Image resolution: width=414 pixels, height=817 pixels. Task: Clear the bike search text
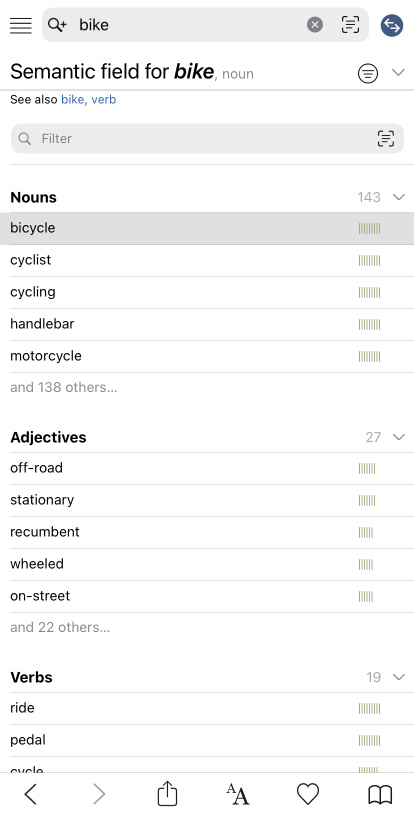pos(315,24)
